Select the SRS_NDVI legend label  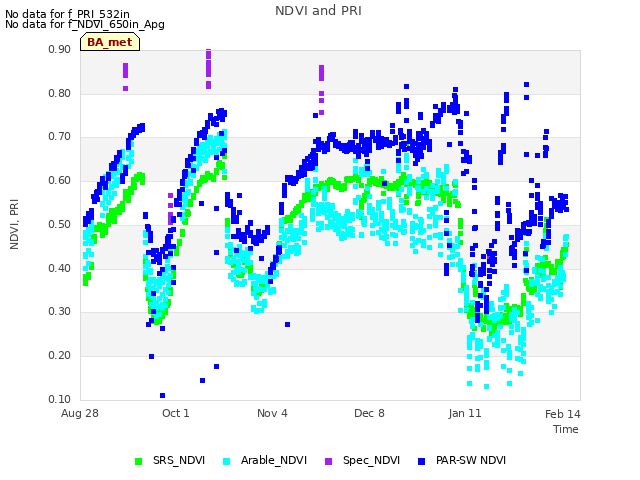tap(179, 460)
